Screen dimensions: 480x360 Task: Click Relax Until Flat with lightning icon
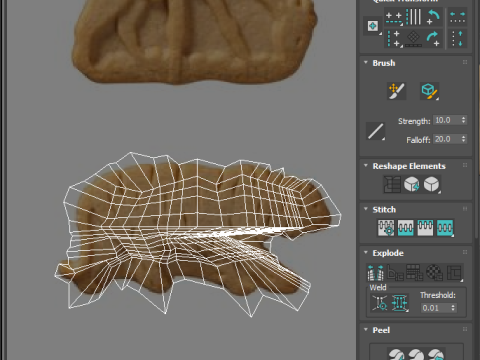(412, 184)
